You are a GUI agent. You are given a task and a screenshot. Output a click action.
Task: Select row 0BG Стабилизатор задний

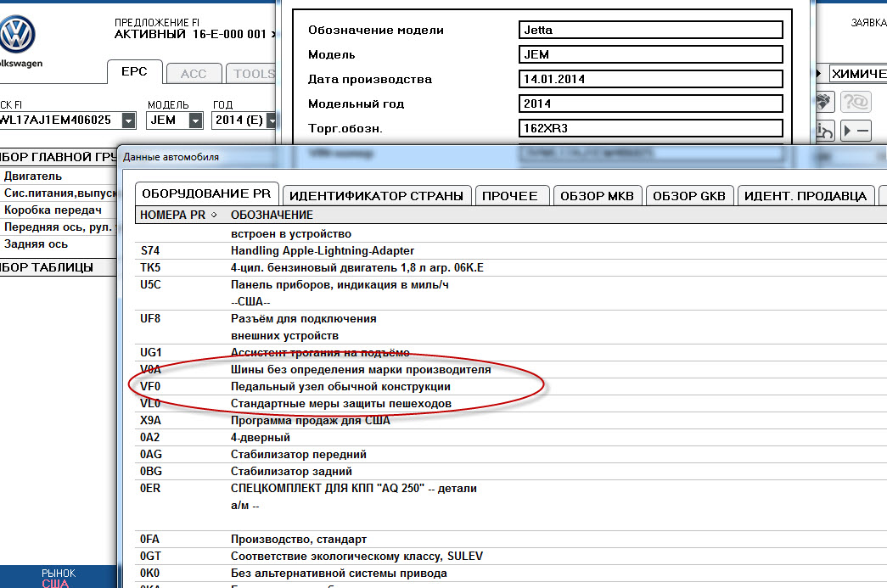click(x=511, y=471)
